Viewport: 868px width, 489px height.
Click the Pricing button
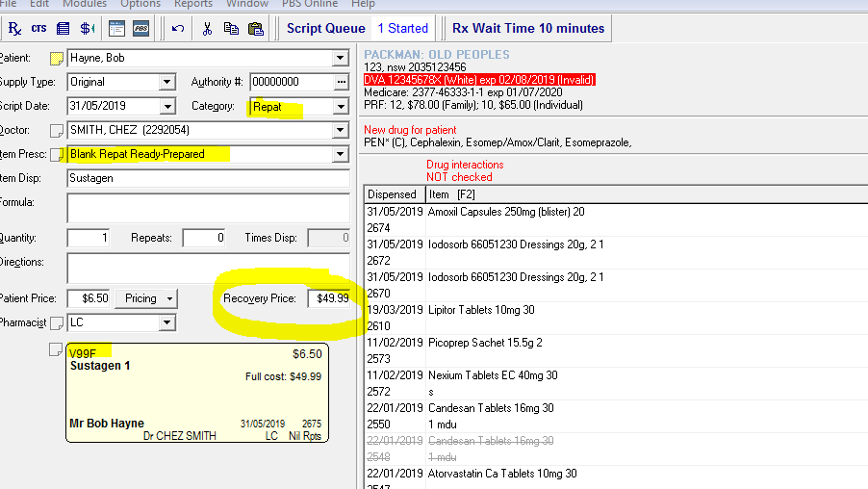pos(146,298)
